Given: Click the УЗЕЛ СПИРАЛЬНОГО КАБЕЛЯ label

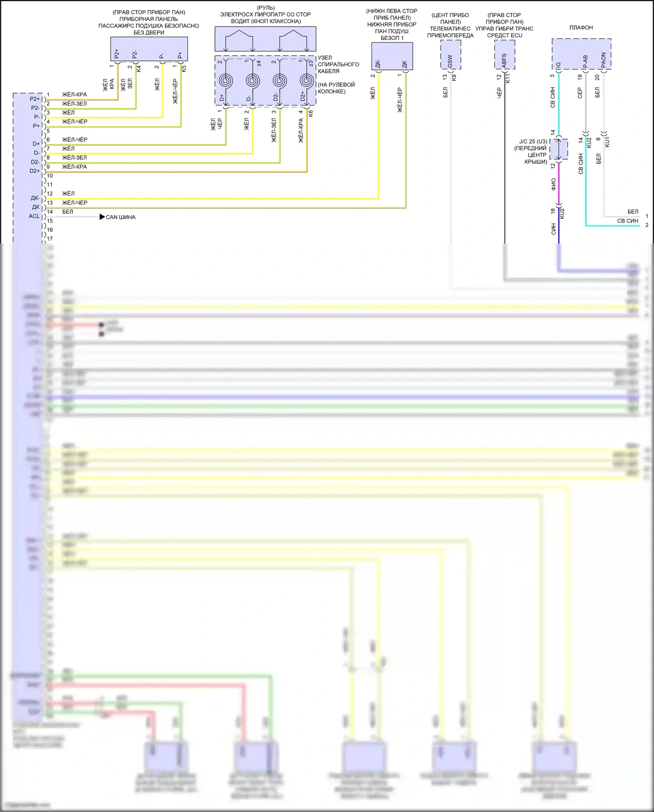Looking at the screenshot, I should pyautogui.click(x=338, y=64).
